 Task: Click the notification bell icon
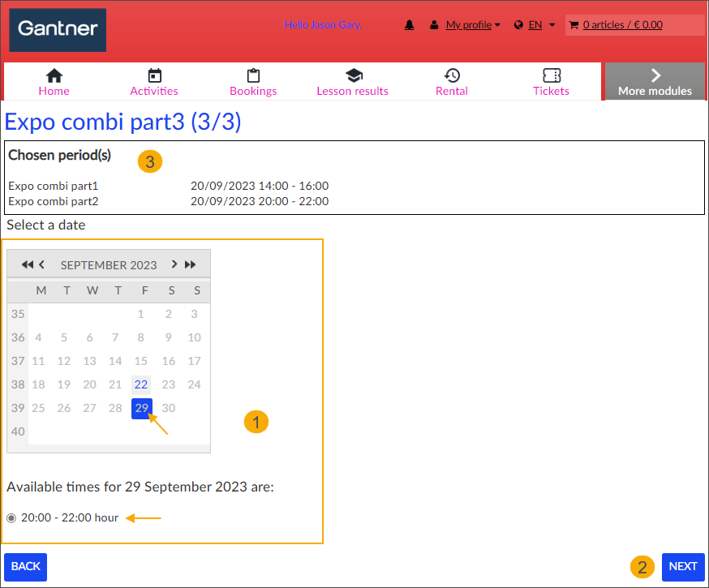[410, 24]
